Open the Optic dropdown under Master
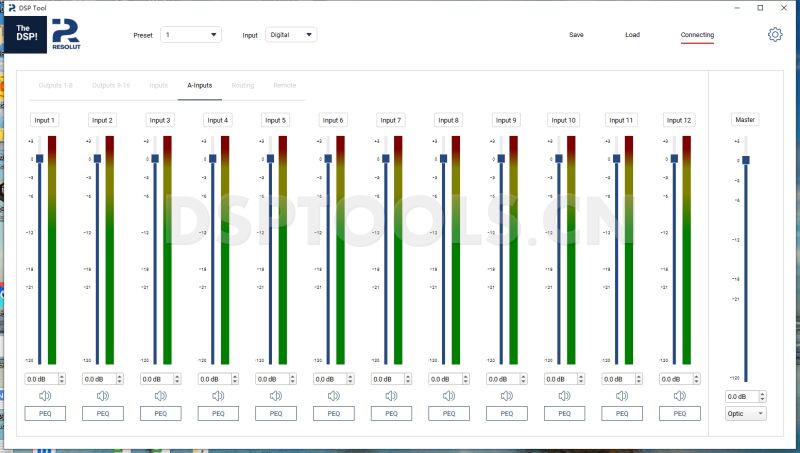Image resolution: width=800 pixels, height=453 pixels. (746, 413)
